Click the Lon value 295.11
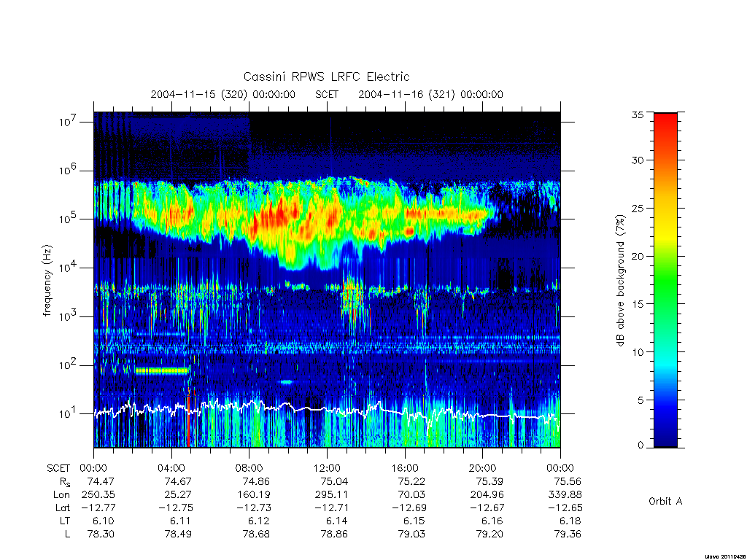This screenshot has height=560, width=747. pyautogui.click(x=331, y=495)
